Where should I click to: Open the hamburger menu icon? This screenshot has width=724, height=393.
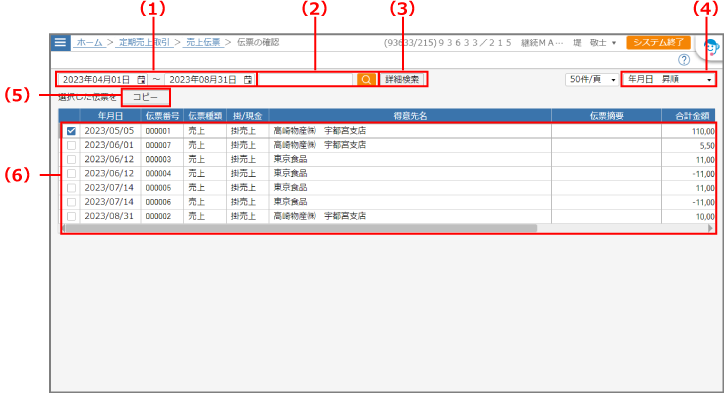tap(60, 42)
